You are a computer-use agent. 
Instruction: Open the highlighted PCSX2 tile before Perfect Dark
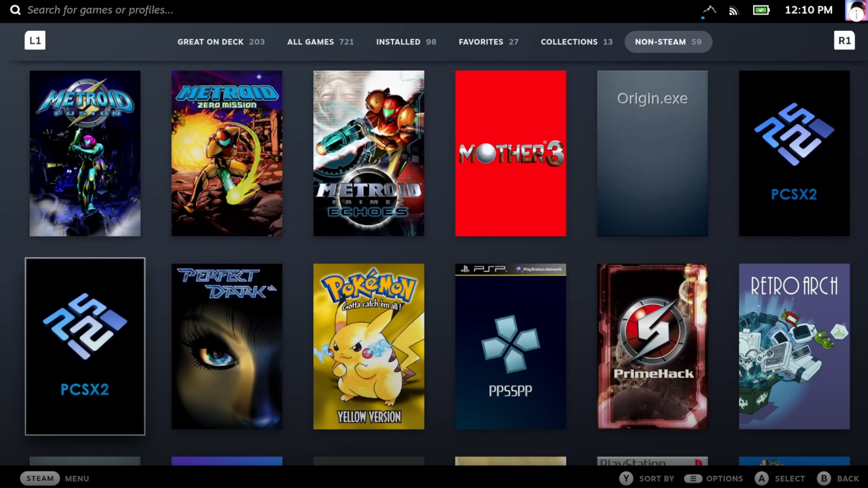coord(85,346)
